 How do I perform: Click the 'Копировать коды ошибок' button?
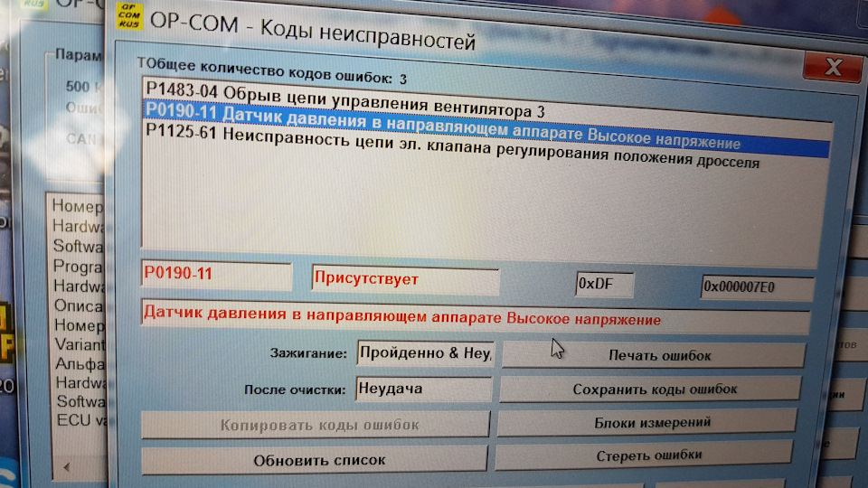point(316,425)
